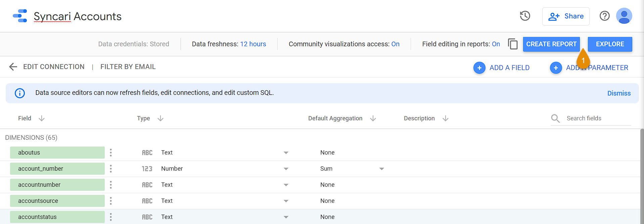The image size is (644, 224).
Task: Select the aboutus field chip
Action: (x=57, y=153)
